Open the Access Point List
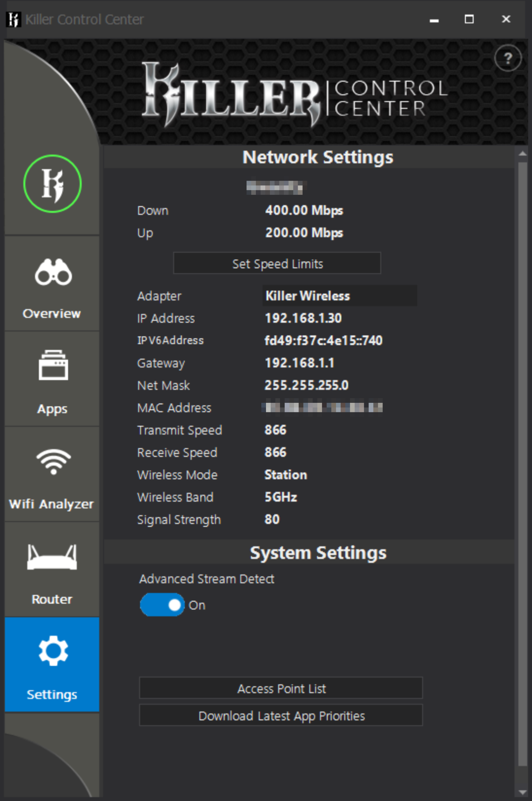The image size is (532, 801). (281, 688)
